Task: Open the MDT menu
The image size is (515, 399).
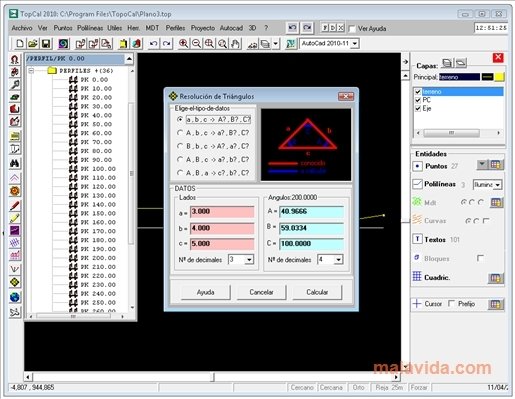Action: pos(152,28)
